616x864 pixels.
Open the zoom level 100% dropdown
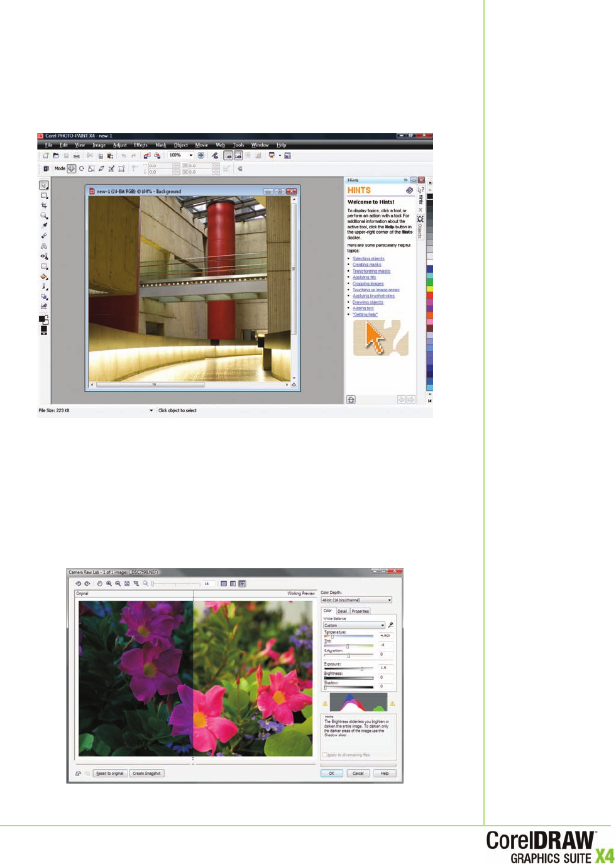(191, 155)
